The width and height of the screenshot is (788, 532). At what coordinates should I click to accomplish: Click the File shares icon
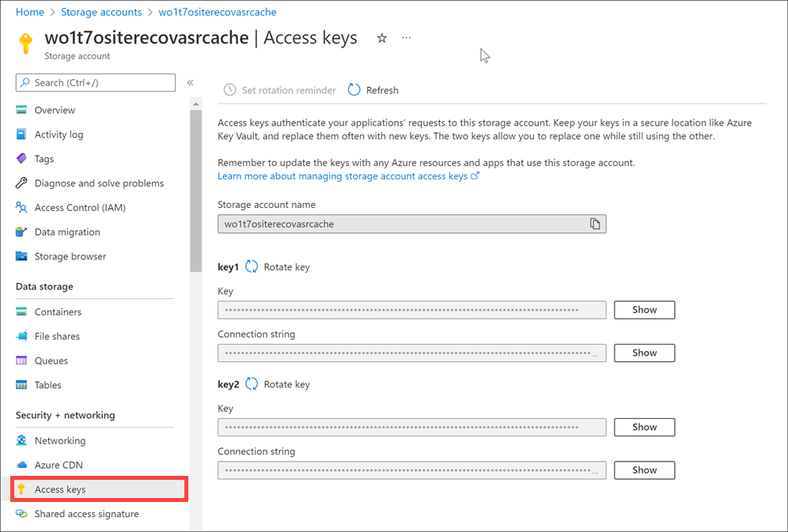21,336
